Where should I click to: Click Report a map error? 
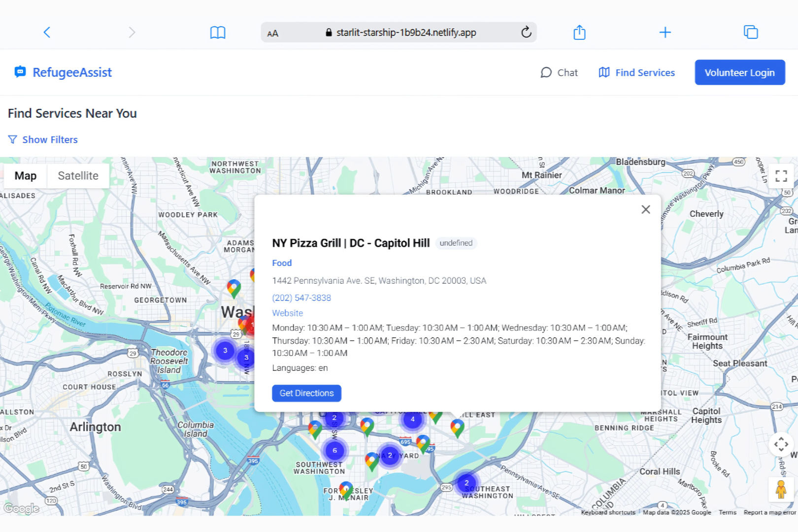(x=770, y=512)
